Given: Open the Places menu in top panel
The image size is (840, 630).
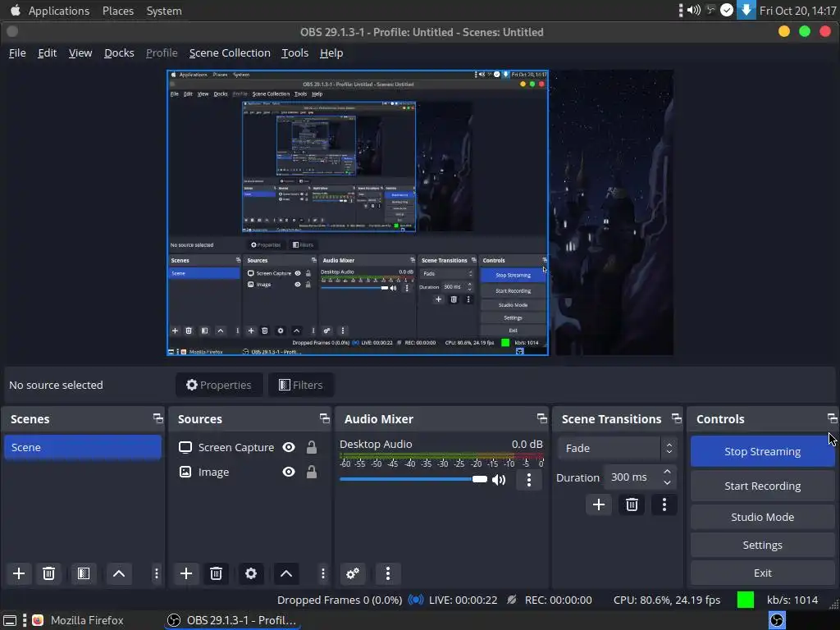Looking at the screenshot, I should point(118,11).
